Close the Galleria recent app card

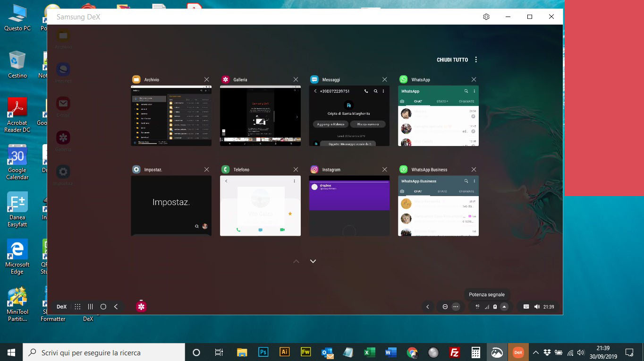[296, 79]
